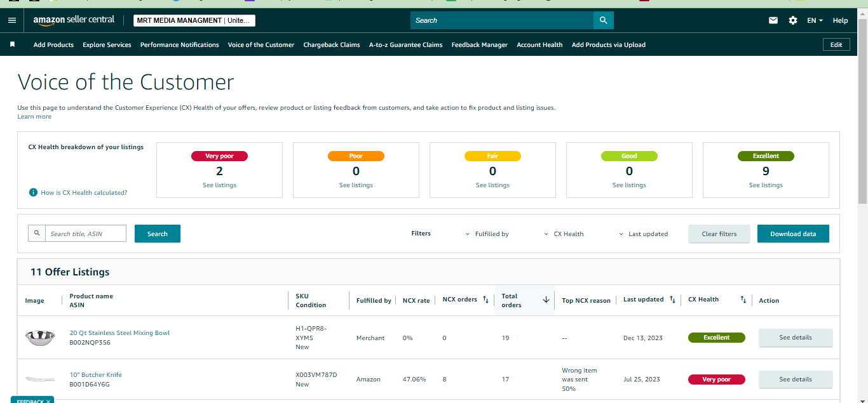
Task: Sort by CX Health arrows
Action: 743,300
